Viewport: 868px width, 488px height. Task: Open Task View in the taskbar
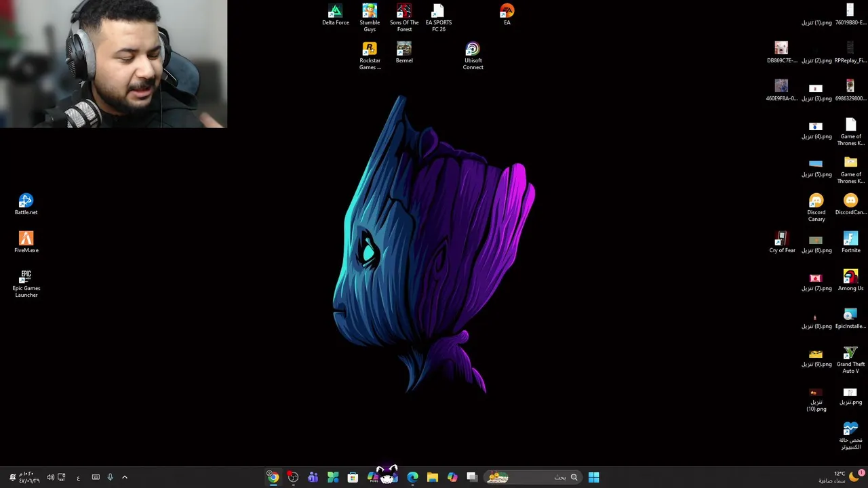472,477
